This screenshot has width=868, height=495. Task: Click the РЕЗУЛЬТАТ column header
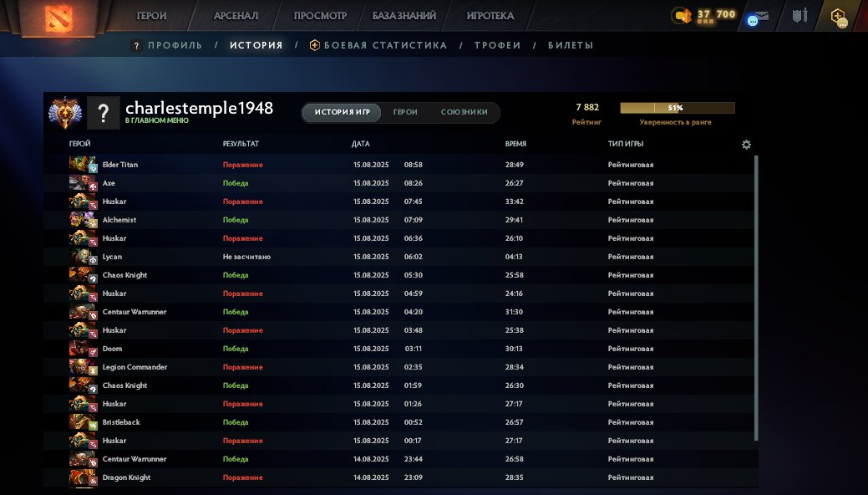click(241, 144)
